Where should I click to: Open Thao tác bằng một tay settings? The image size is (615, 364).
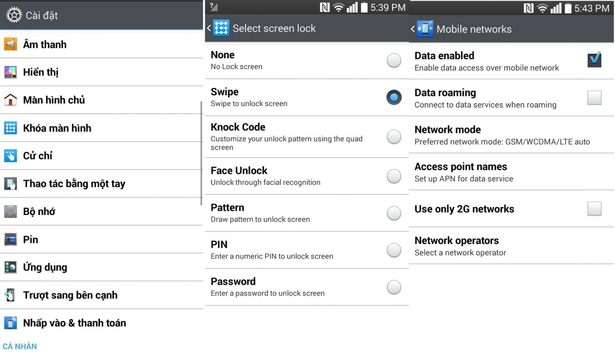[x=74, y=184]
